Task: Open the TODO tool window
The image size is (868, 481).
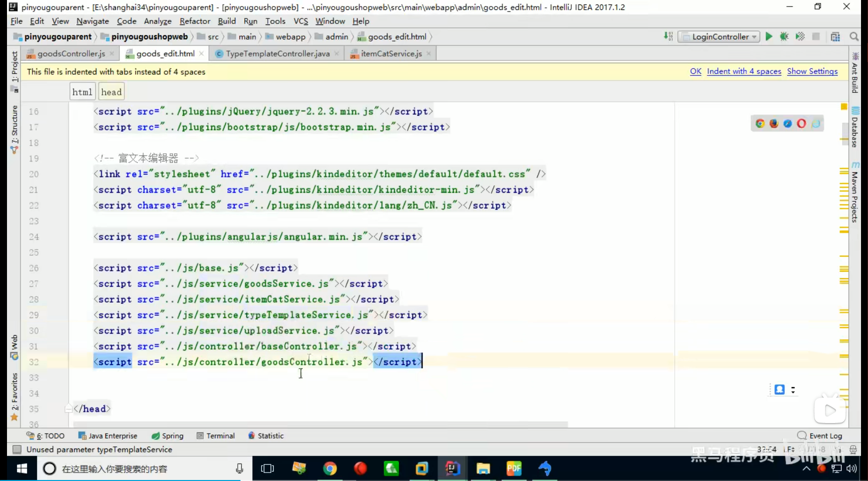Action: [45, 436]
